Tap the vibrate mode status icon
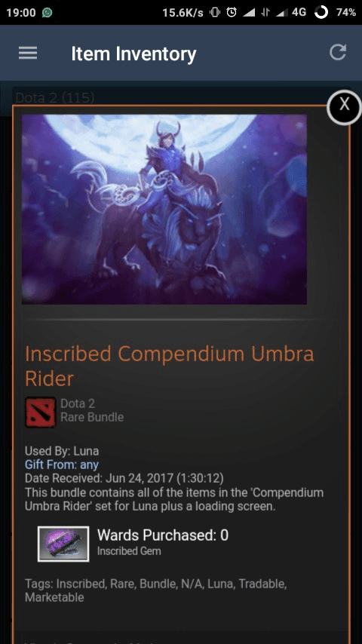The image size is (362, 644). pos(214,13)
